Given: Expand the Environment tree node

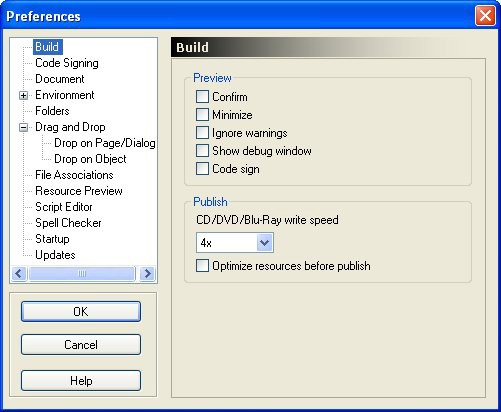Looking at the screenshot, I should (x=23, y=95).
